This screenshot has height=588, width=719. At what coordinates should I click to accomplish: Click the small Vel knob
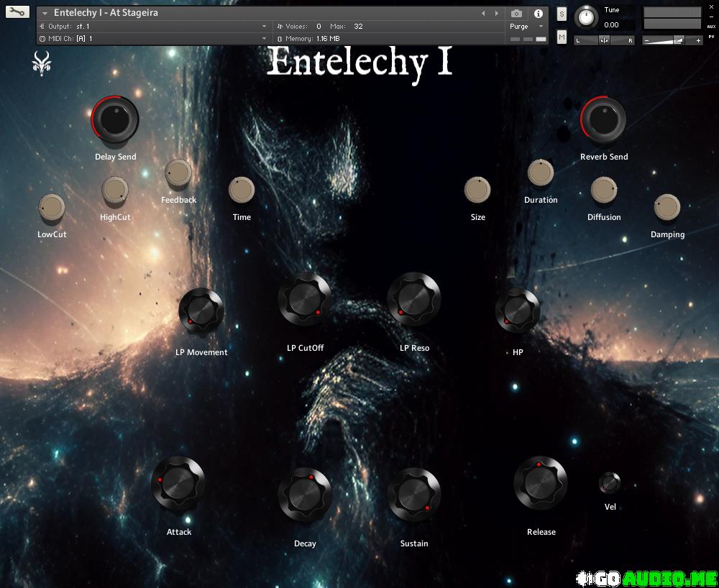coord(610,483)
